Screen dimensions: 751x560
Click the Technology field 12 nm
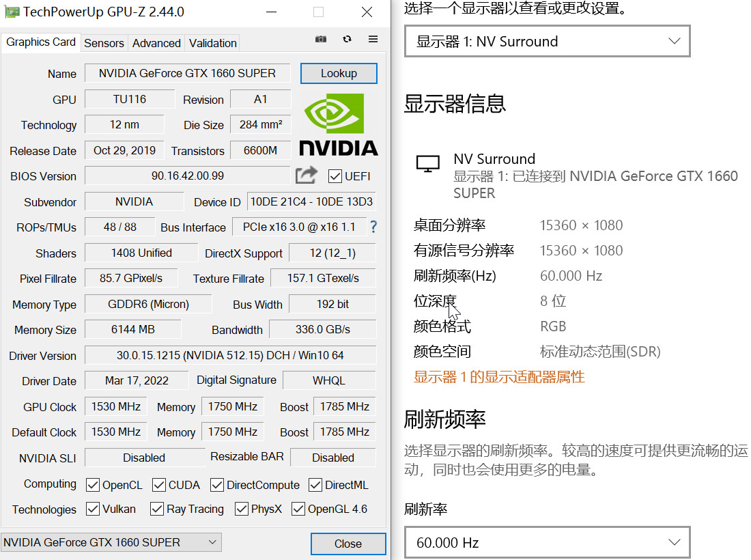(124, 124)
